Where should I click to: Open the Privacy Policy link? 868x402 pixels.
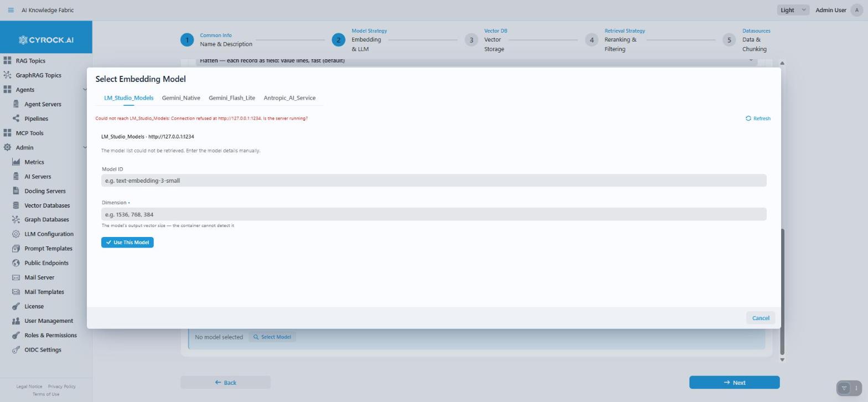coord(61,386)
